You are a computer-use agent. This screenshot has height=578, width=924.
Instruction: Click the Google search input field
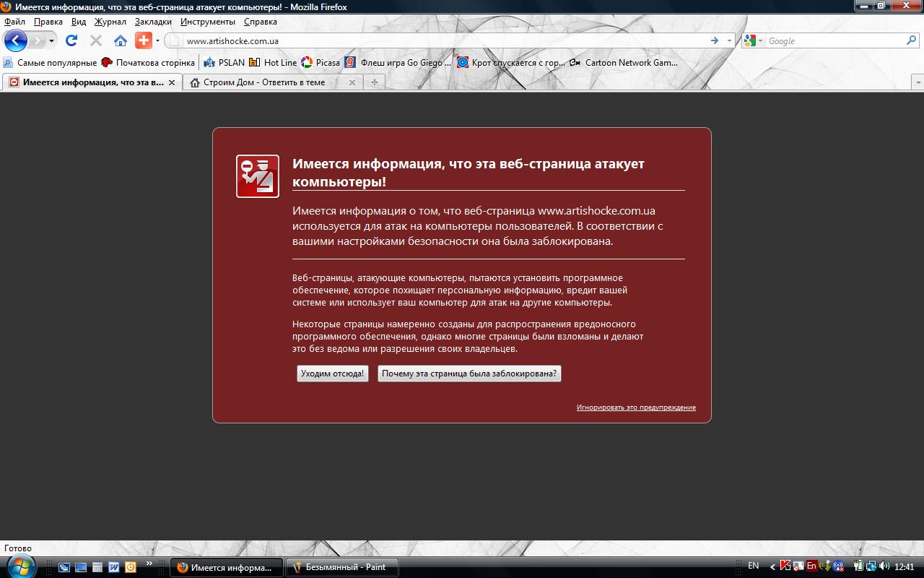click(835, 41)
